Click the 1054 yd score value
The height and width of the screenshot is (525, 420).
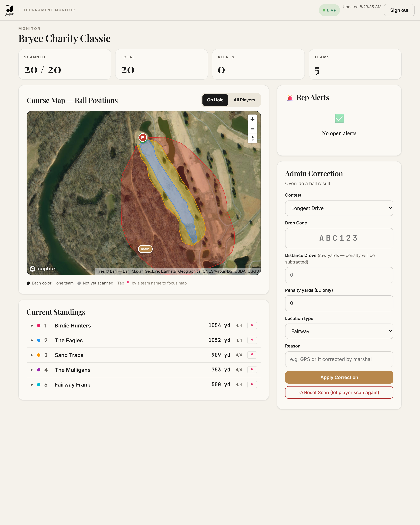[x=219, y=325]
